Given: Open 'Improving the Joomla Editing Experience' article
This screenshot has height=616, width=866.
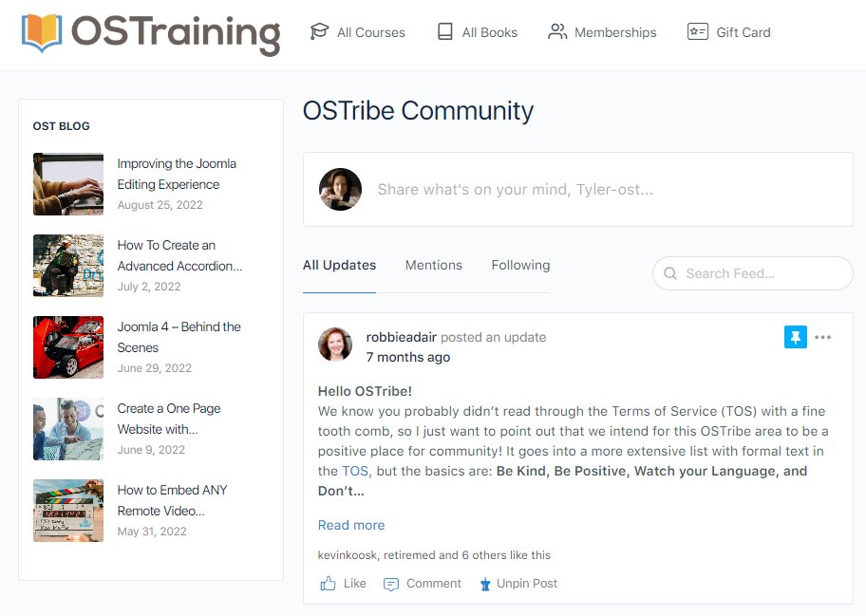Looking at the screenshot, I should coord(177,174).
